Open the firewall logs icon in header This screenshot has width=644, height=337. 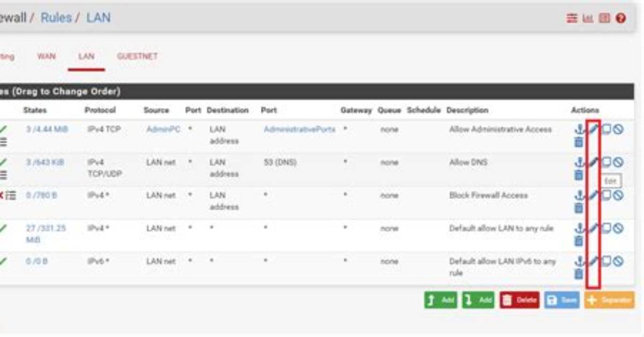coord(604,19)
